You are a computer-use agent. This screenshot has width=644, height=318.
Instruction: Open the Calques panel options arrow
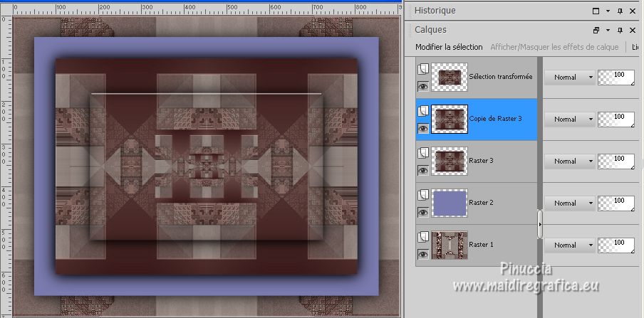[x=608, y=31]
